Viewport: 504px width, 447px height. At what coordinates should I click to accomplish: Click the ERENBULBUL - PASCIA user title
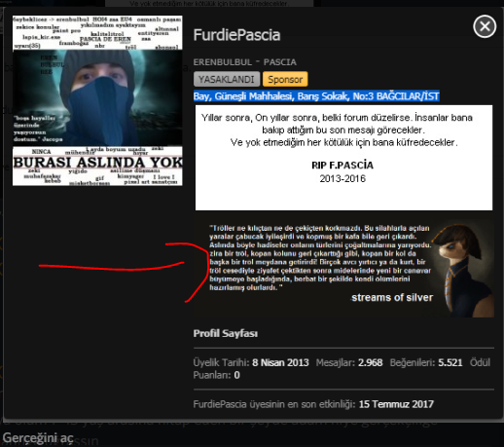click(245, 62)
